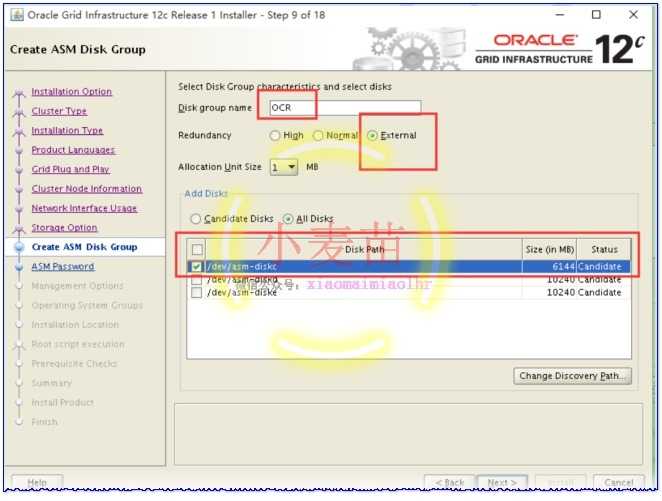Go to Cluster Node Information step
The width and height of the screenshot is (662, 501).
point(87,189)
